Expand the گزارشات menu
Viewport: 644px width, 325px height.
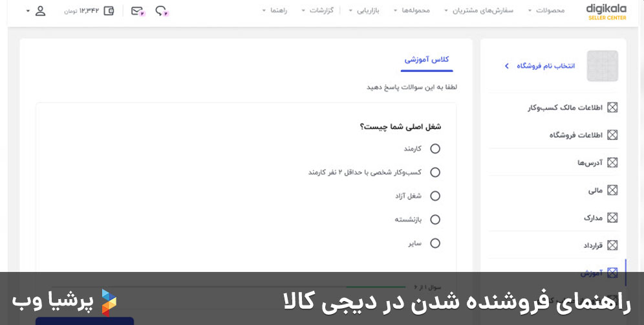(x=317, y=11)
